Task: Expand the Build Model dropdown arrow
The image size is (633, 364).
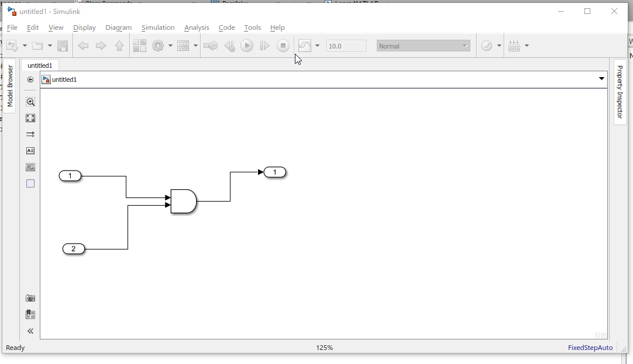Action: click(x=527, y=46)
